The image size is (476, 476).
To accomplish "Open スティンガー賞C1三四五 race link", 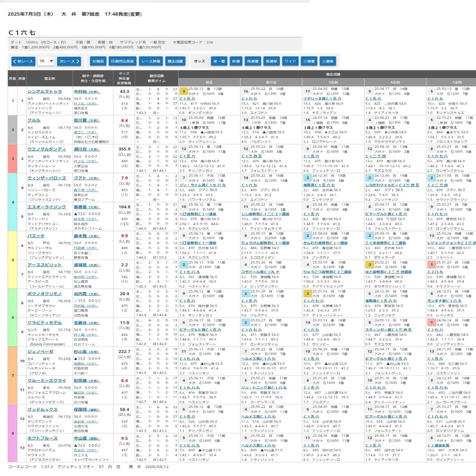I will pyautogui.click(x=388, y=330).
